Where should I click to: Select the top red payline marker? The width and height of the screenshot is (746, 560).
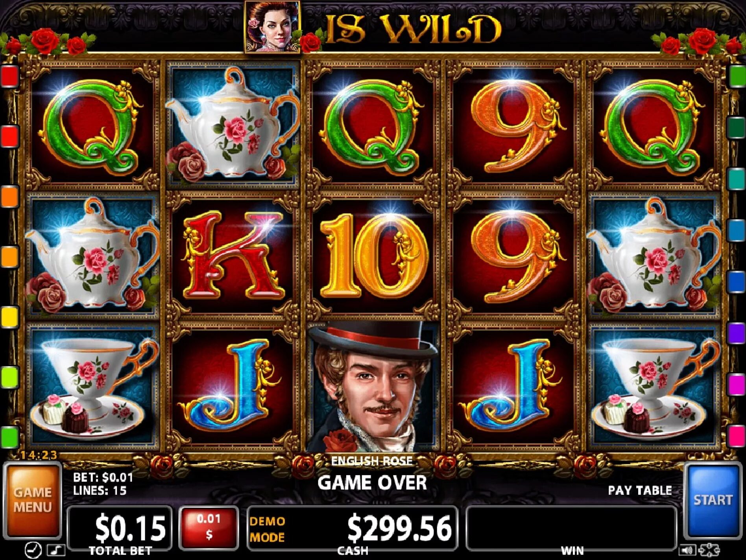[x=10, y=76]
